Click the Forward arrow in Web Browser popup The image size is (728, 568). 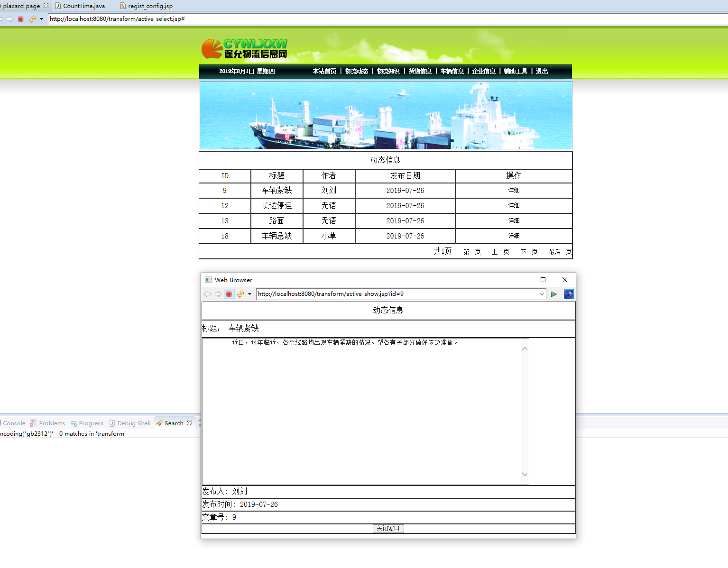(218, 294)
